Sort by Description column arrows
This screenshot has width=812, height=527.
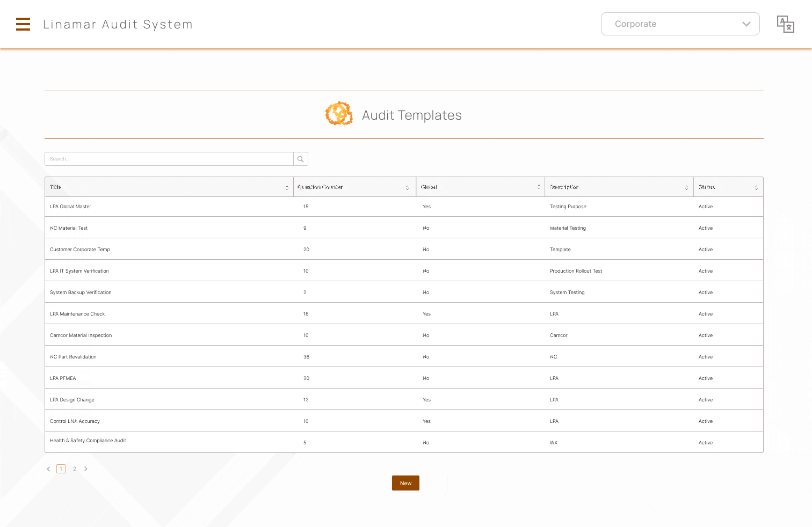[686, 187]
